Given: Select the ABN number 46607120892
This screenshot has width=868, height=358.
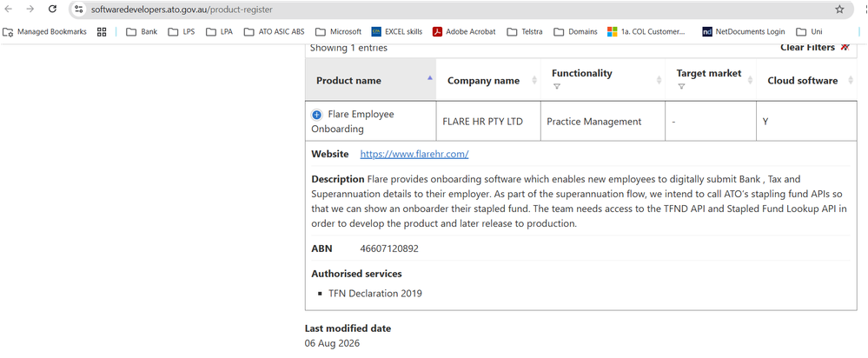Looking at the screenshot, I should click(389, 249).
